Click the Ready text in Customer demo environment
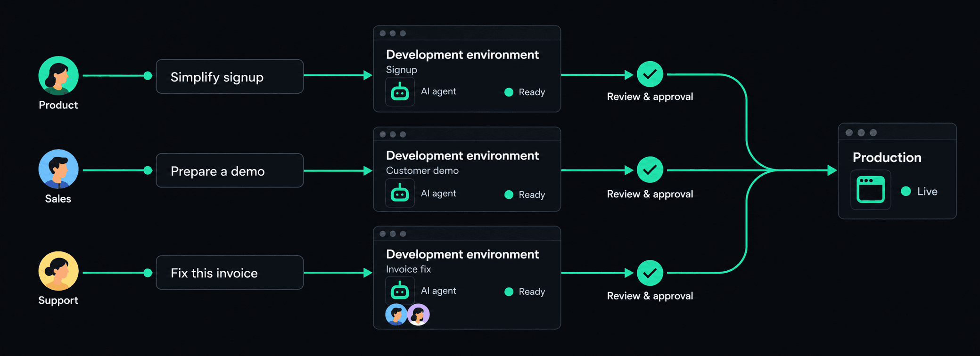The image size is (980, 356). pyautogui.click(x=532, y=195)
